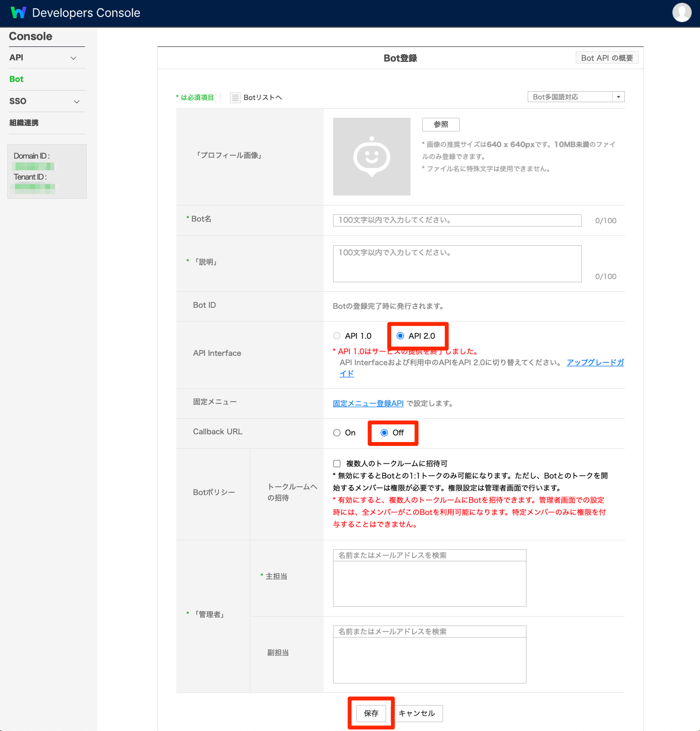The height and width of the screenshot is (731, 700).
Task: Open the user profile avatar menu
Action: [681, 12]
